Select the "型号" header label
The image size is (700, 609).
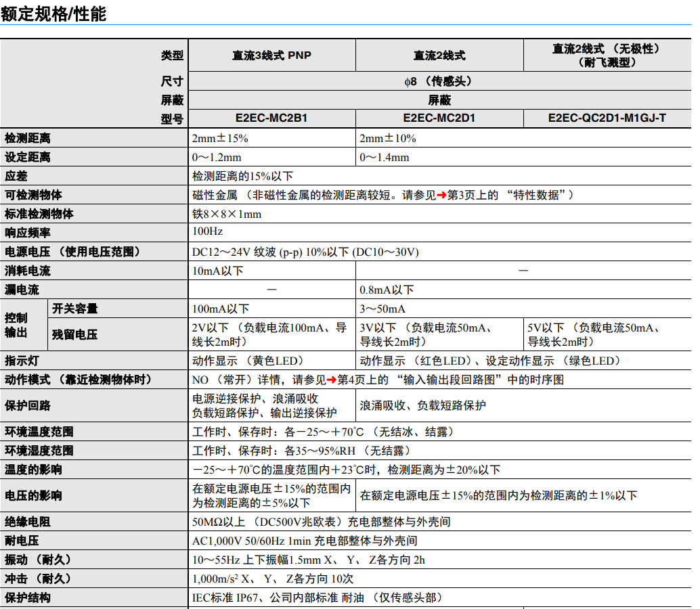(173, 119)
